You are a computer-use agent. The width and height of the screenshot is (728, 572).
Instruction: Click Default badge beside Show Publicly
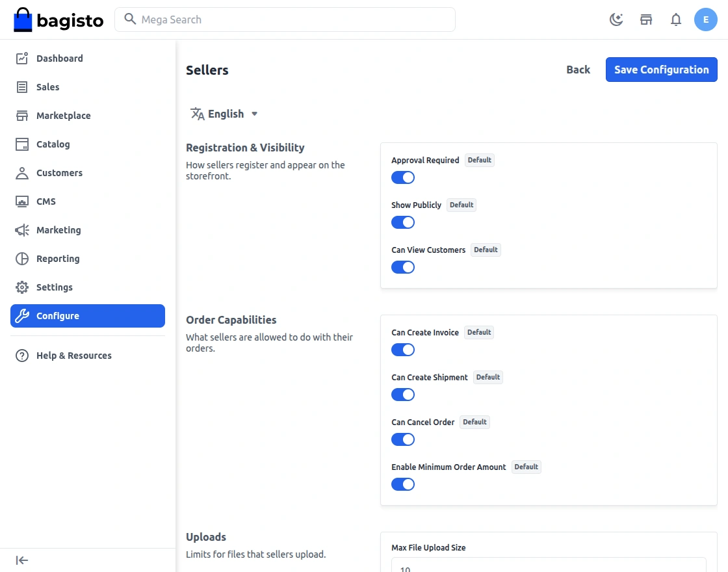pyautogui.click(x=461, y=205)
